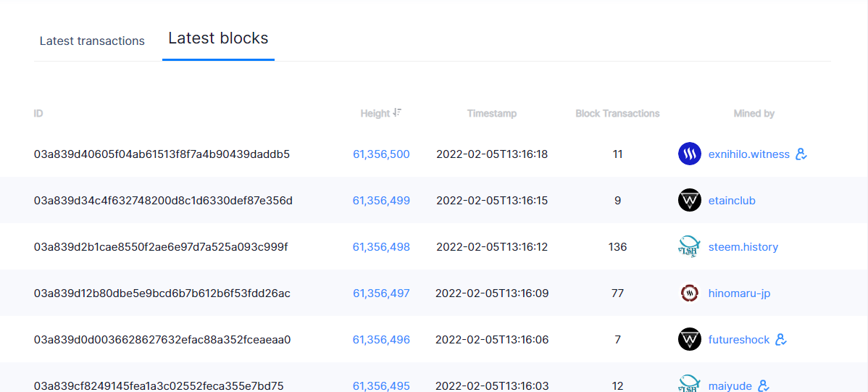
Task: Click the Height column header
Action: click(375, 114)
